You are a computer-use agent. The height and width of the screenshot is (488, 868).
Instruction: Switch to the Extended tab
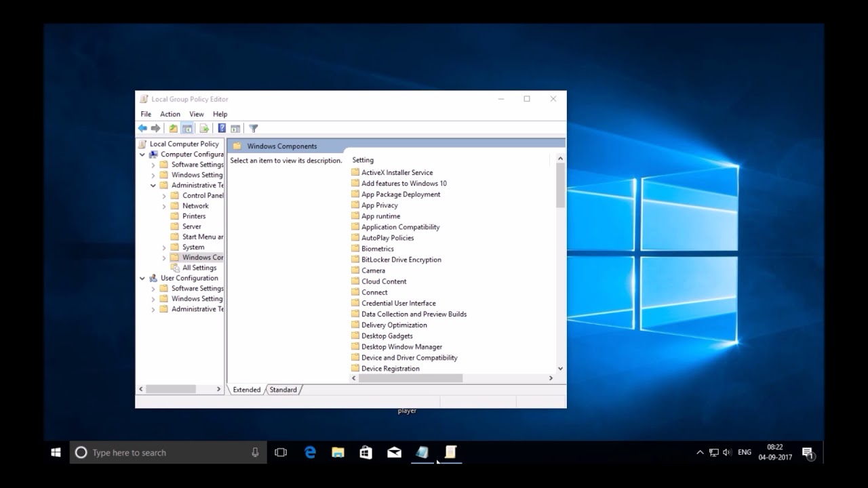[246, 390]
